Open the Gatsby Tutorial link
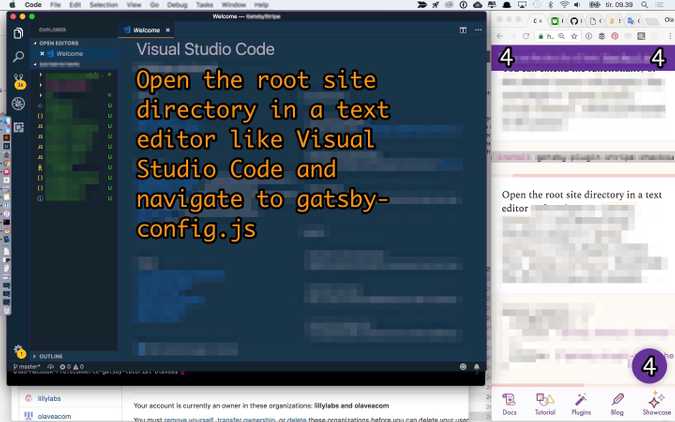 tap(545, 403)
